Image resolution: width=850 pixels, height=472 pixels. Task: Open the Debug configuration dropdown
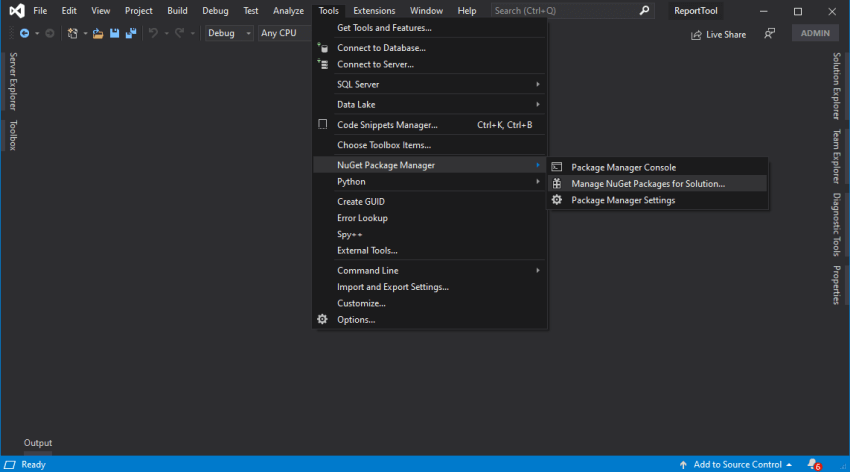point(229,33)
